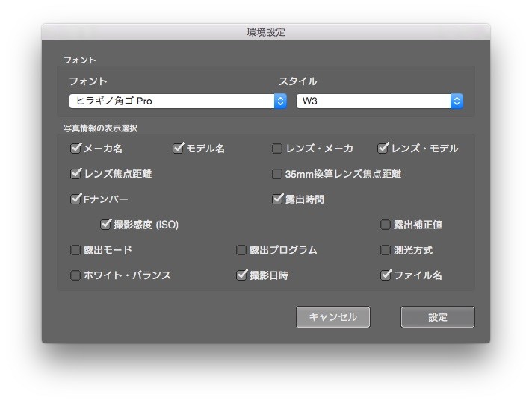Screen dimensions: 532x403
Task: Uncheck the メーカ名 checkbox
Action: [75, 149]
